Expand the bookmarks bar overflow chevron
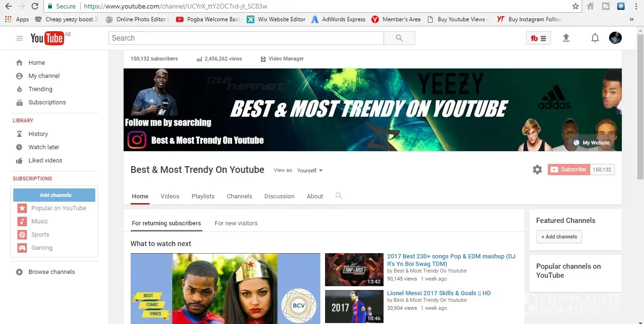Image resolution: width=644 pixels, height=324 pixels. (631, 19)
